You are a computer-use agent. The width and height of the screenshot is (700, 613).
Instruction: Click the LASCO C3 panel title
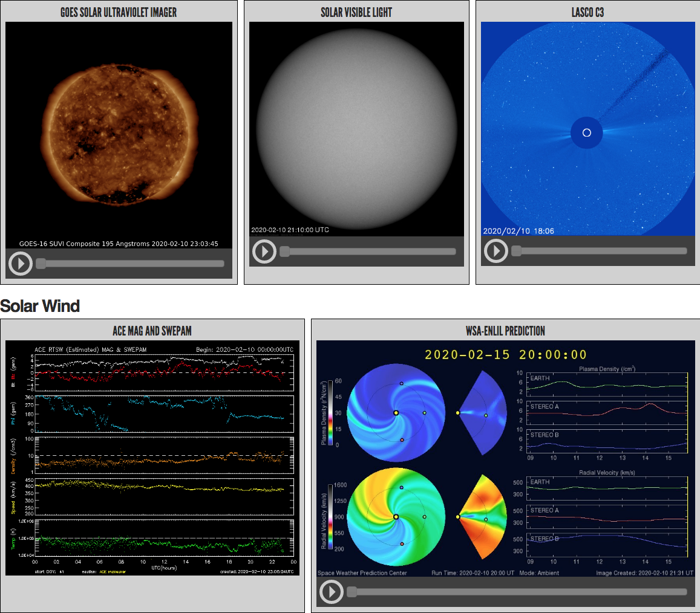click(x=587, y=13)
